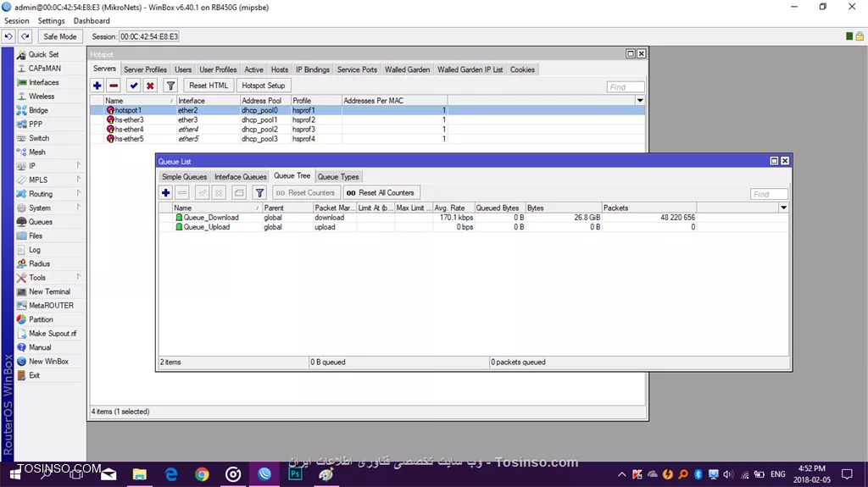Image resolution: width=868 pixels, height=487 pixels.
Task: Open the filter in Hotspot window toolbar
Action: [170, 86]
